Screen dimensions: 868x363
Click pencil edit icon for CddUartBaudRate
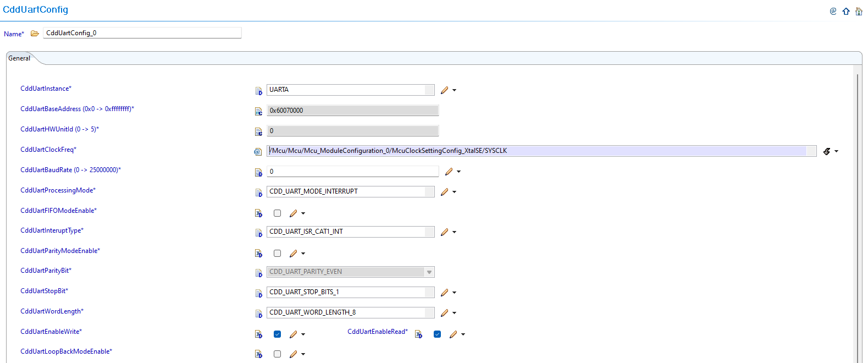click(449, 172)
